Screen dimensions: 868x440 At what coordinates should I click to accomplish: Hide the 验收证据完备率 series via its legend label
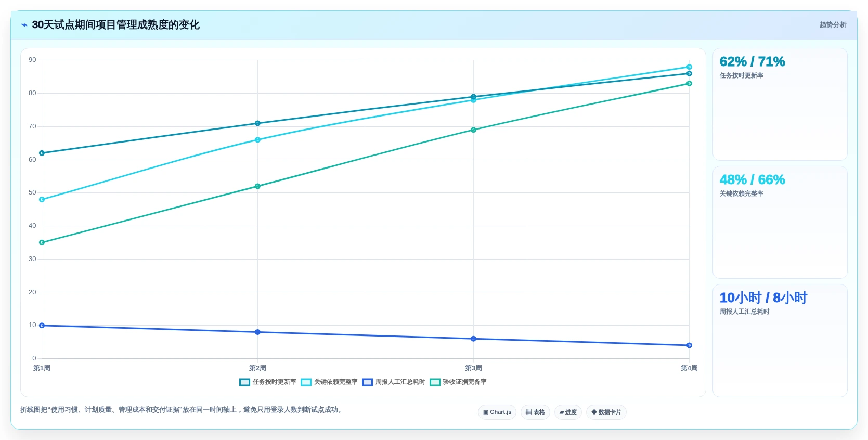tap(465, 382)
